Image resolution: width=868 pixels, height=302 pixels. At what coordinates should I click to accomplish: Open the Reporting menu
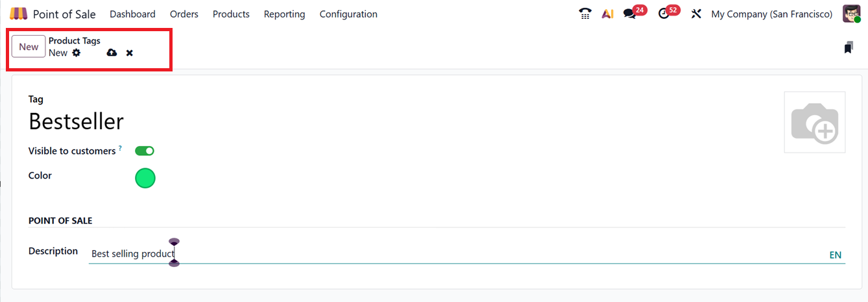(x=284, y=14)
